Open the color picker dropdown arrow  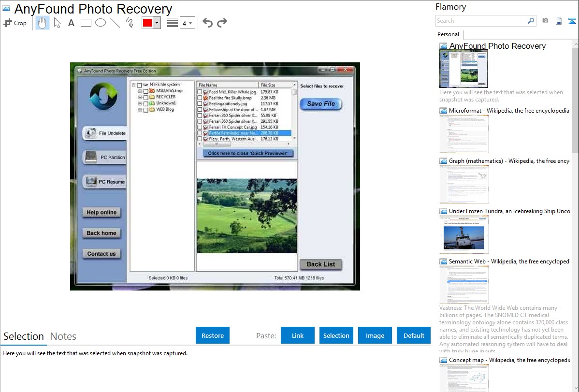(x=157, y=23)
